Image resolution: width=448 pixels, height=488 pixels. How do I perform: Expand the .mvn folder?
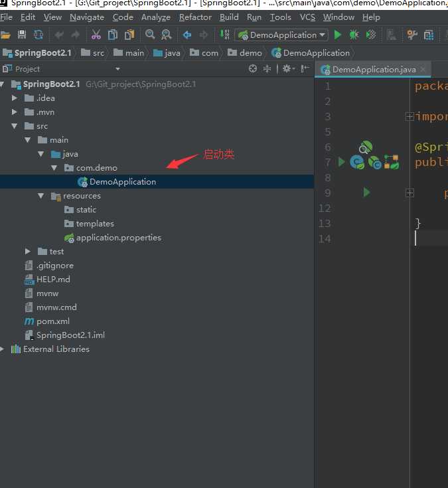pyautogui.click(x=15, y=112)
